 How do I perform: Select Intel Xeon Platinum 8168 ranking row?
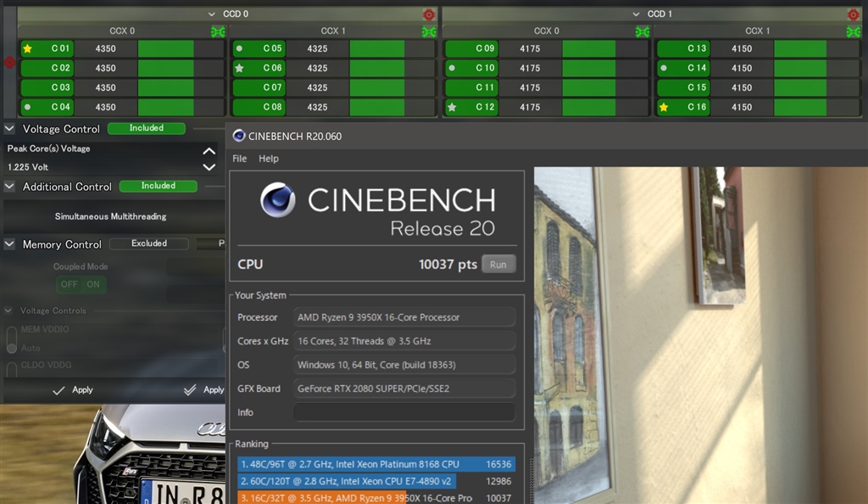click(376, 464)
